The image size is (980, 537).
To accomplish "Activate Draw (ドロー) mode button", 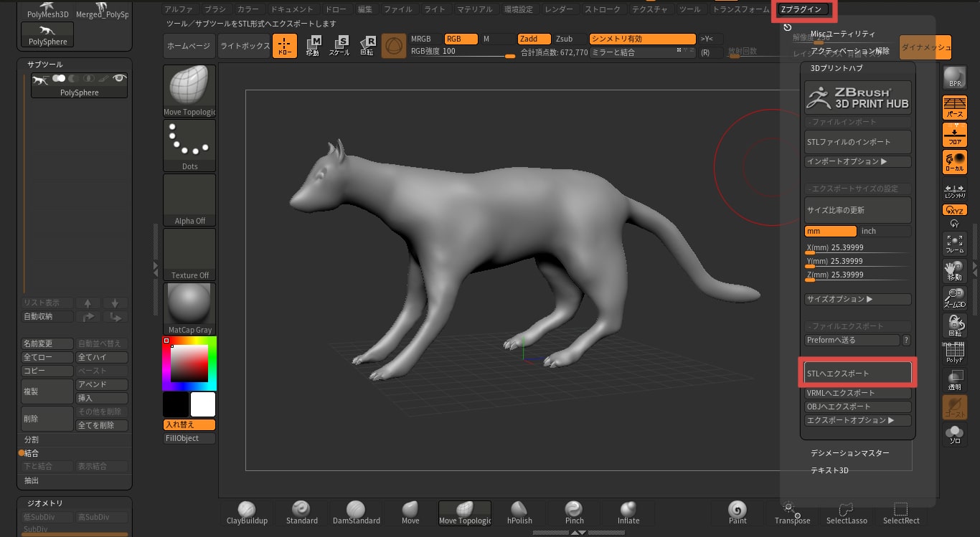I will click(x=285, y=46).
